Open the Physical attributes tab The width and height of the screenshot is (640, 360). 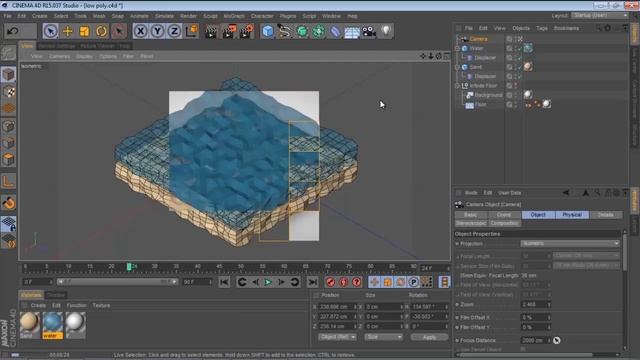572,215
